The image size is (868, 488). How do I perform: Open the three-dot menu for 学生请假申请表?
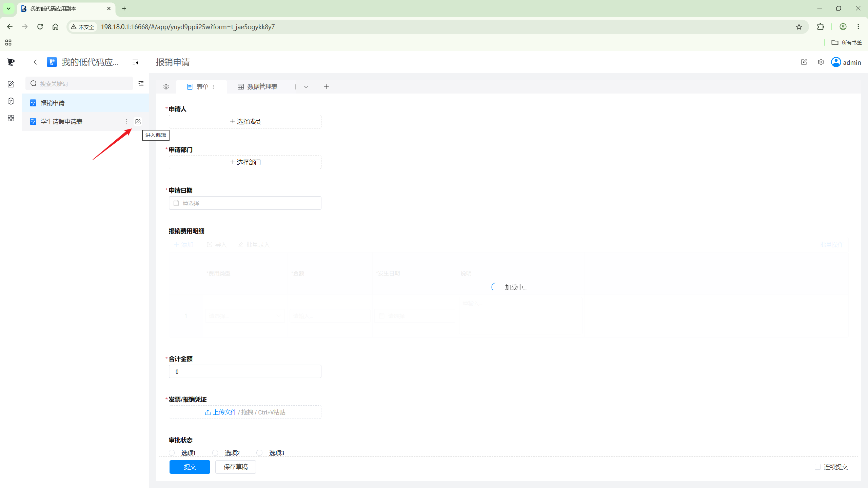[x=126, y=122]
